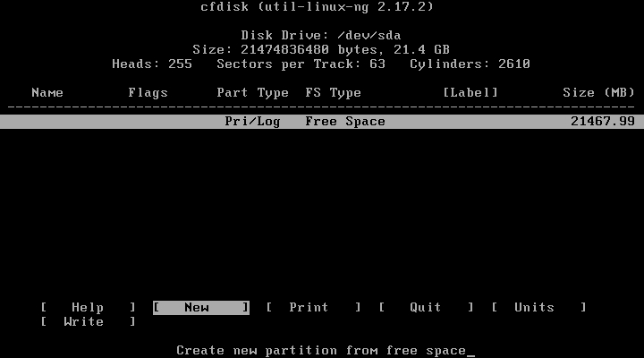644x358 pixels.
Task: Click the Disk Drive /dev/sda text
Action: click(x=321, y=35)
